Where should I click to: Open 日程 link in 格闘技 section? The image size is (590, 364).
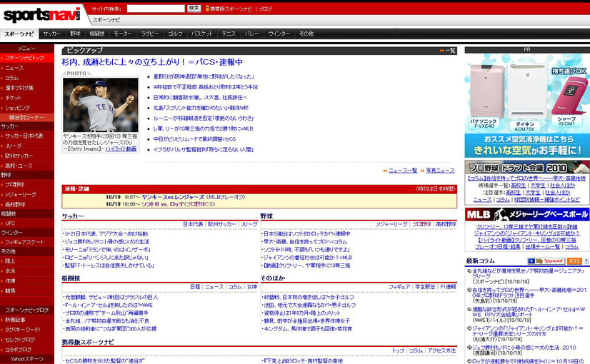click(x=195, y=286)
